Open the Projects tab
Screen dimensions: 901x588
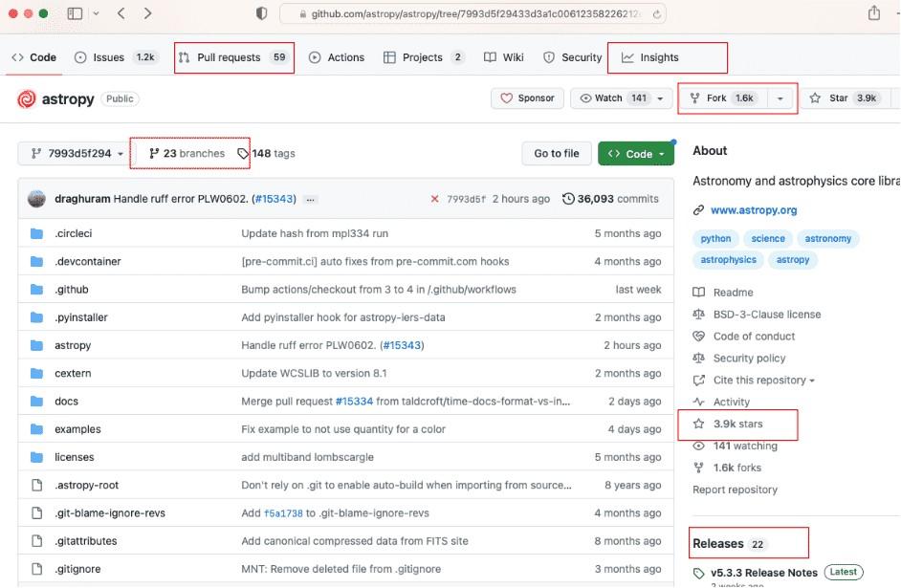point(424,57)
